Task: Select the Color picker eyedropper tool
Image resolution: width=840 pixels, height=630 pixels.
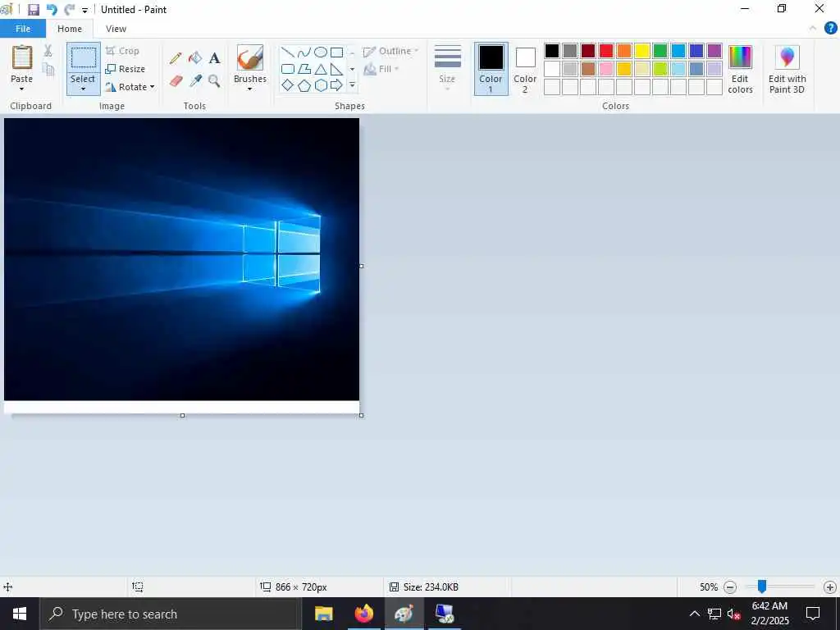Action: pyautogui.click(x=195, y=81)
